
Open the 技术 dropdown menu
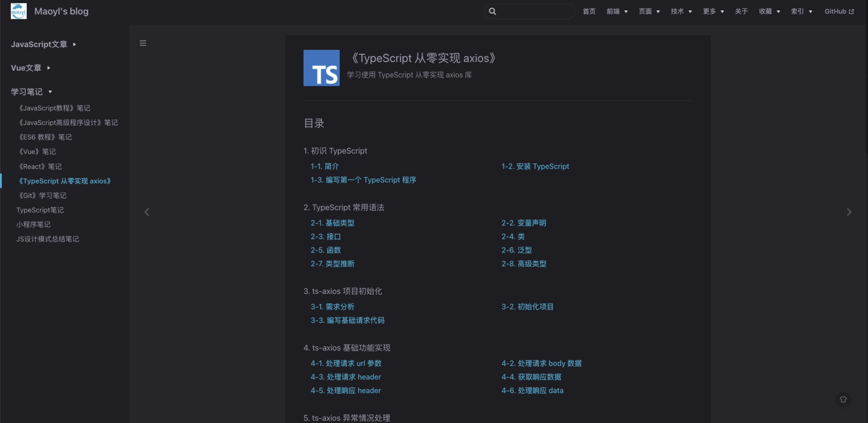click(681, 11)
